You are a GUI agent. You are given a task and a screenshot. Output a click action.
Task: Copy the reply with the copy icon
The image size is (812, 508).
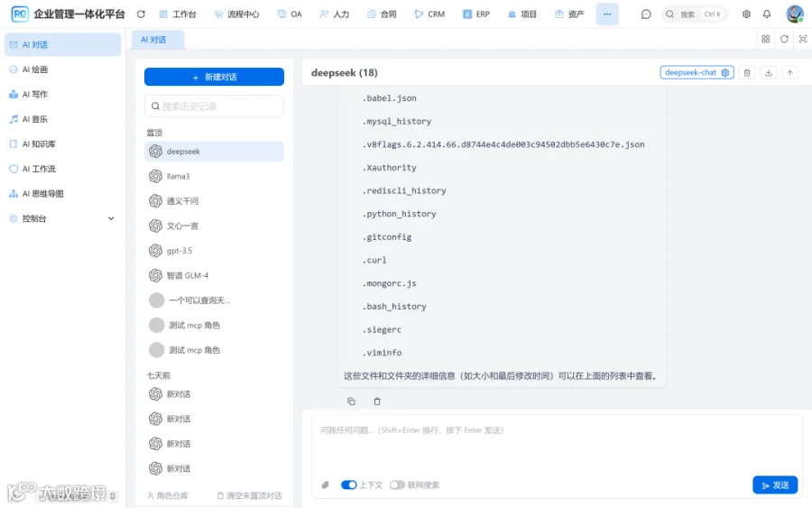pyautogui.click(x=351, y=402)
